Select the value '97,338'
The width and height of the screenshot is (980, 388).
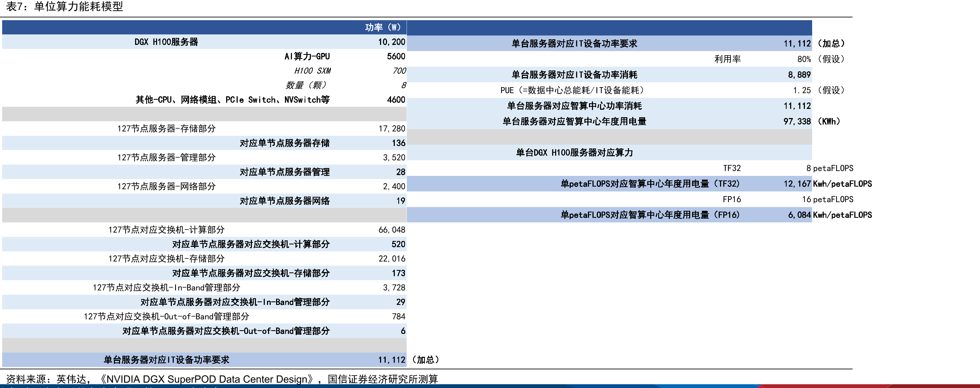[797, 122]
